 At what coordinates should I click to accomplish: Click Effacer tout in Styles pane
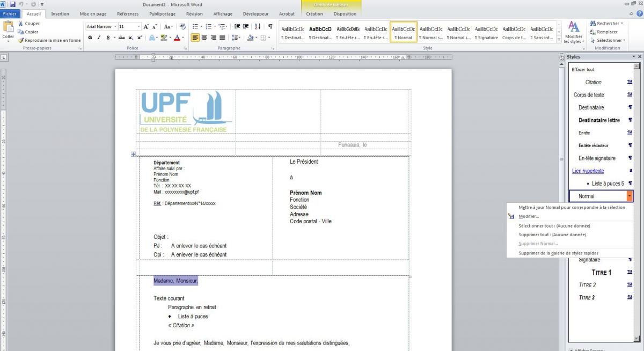tap(583, 70)
